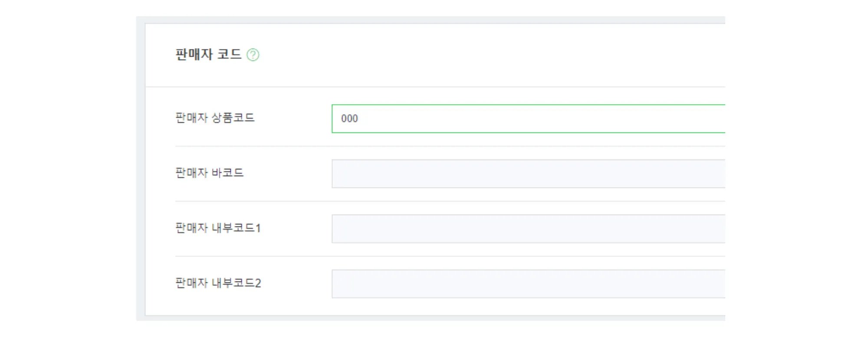Click blank space between 바코드 label and field
868x354 pixels.
pos(289,174)
